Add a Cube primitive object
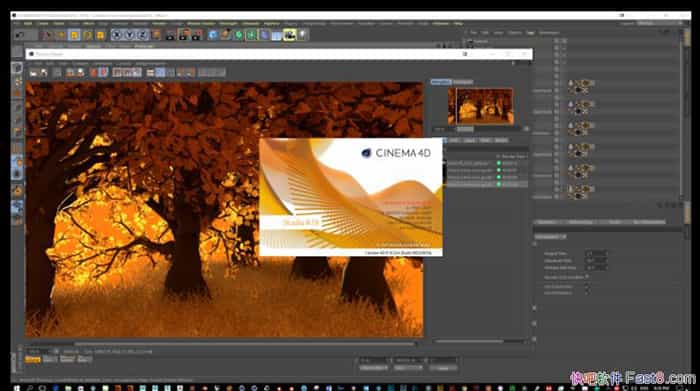Viewport: 700px width, 391px height. point(212,35)
